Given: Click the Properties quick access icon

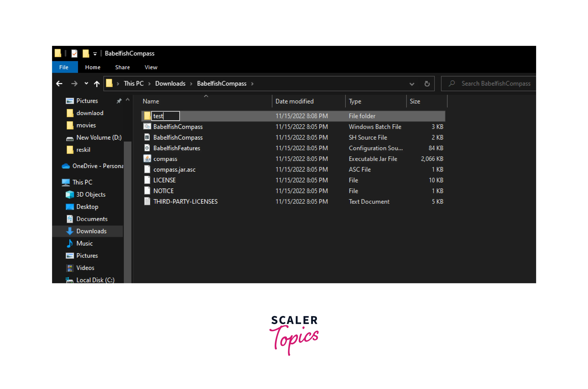Looking at the screenshot, I should click(x=74, y=53).
